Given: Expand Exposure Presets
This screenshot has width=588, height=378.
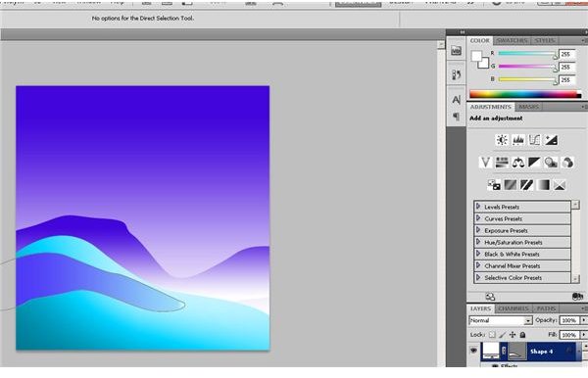Looking at the screenshot, I should coord(478,230).
